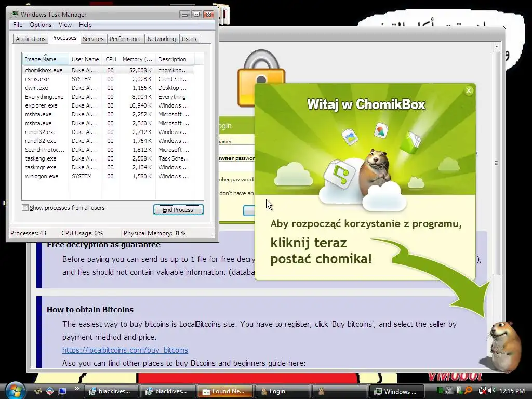Sort by the Memory column header
This screenshot has height=399, width=532.
click(137, 59)
